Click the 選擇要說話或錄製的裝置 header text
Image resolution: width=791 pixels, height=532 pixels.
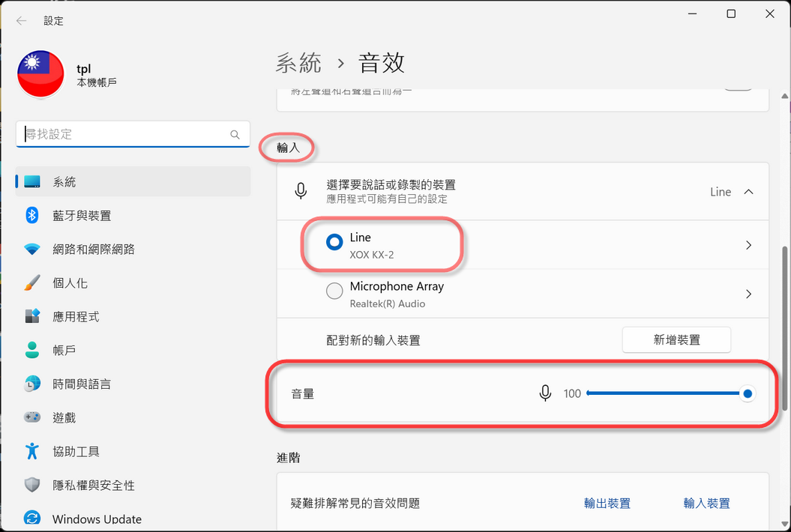(391, 185)
